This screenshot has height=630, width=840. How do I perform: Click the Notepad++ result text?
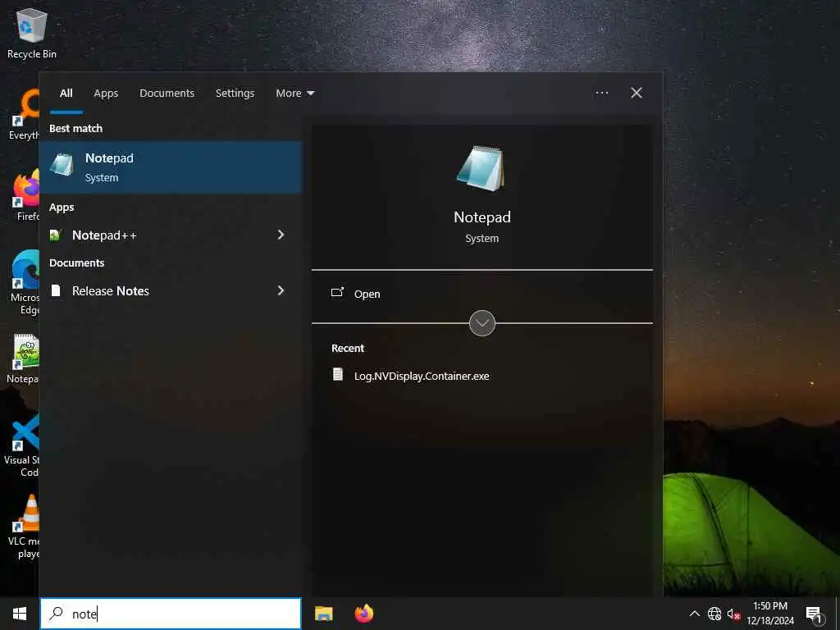[104, 235]
